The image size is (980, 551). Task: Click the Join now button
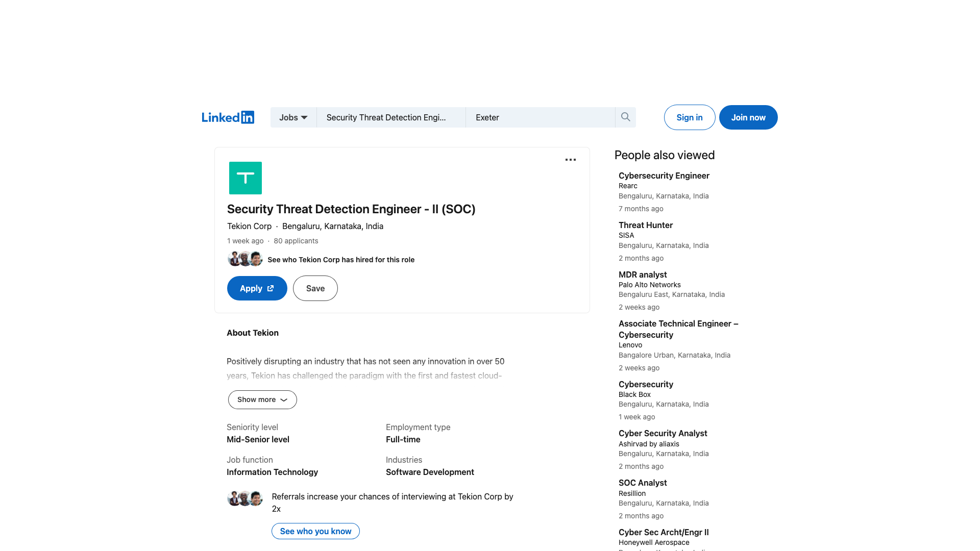point(748,117)
